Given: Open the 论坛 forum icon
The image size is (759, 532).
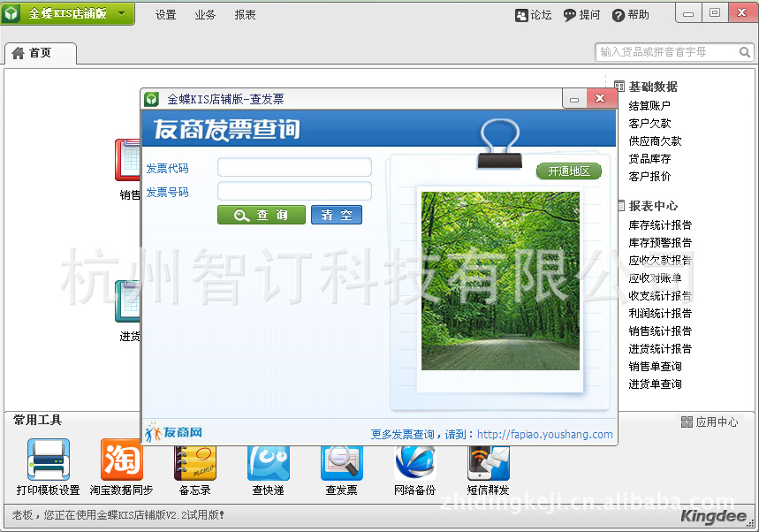Looking at the screenshot, I should tap(522, 15).
